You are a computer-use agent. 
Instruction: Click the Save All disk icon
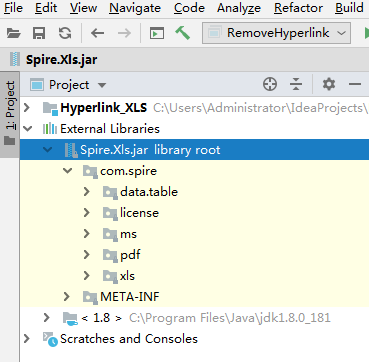coord(39,33)
